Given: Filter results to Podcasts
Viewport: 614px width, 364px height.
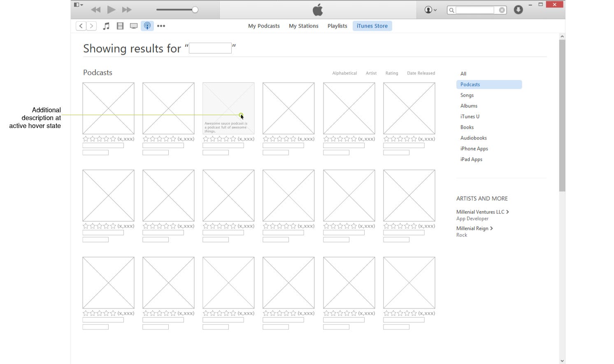Looking at the screenshot, I should coord(489,84).
